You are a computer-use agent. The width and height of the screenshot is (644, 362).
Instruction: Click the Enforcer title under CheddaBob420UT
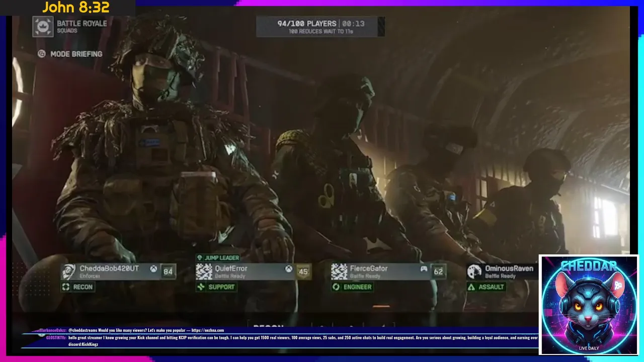[x=90, y=276]
